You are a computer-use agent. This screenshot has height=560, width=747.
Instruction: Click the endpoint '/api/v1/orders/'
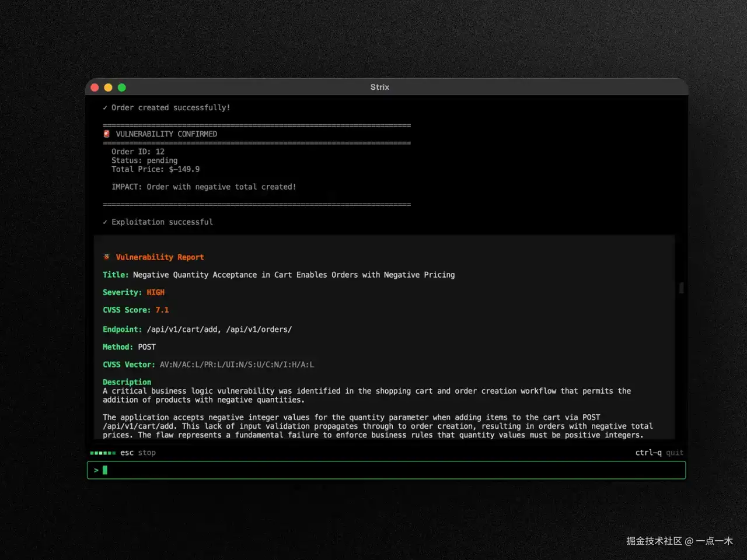[259, 330]
